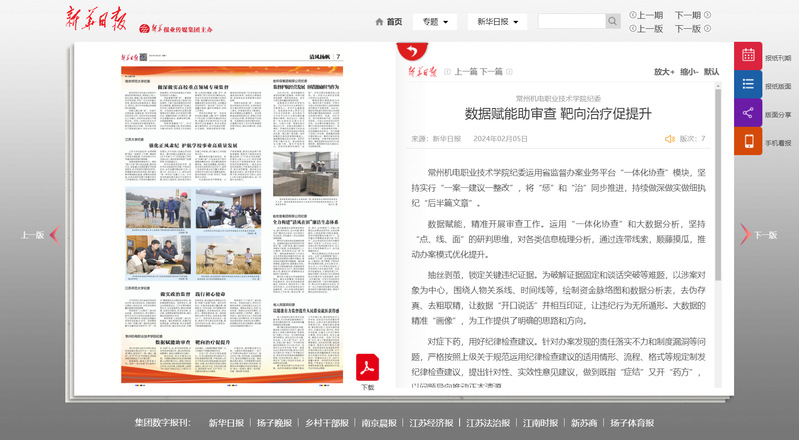Go to next page with right arrow
The width and height of the screenshot is (799, 440).
(x=745, y=235)
